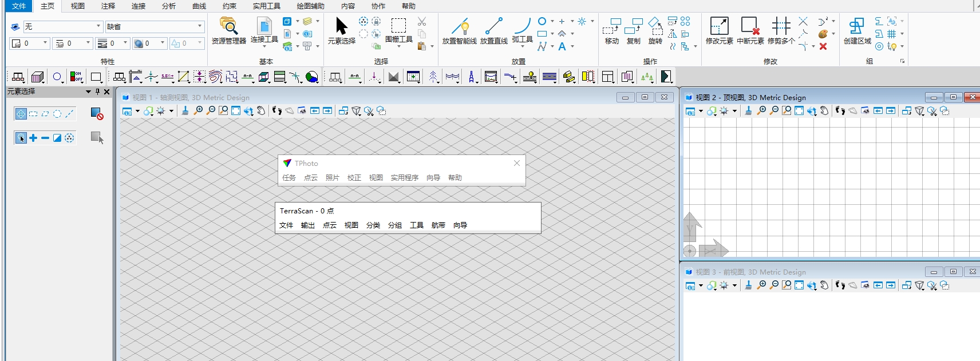Click the 创建区域 create region tool
Viewport: 980px width, 361px height.
point(857,30)
